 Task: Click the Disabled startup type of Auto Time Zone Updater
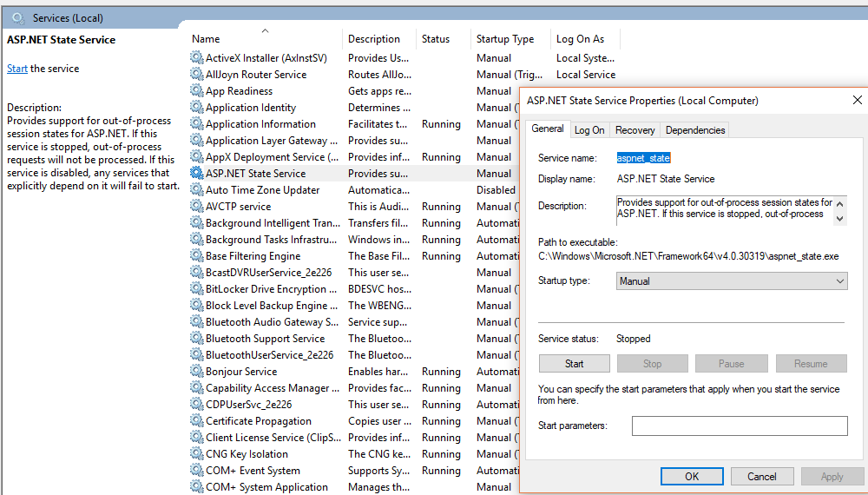click(496, 190)
